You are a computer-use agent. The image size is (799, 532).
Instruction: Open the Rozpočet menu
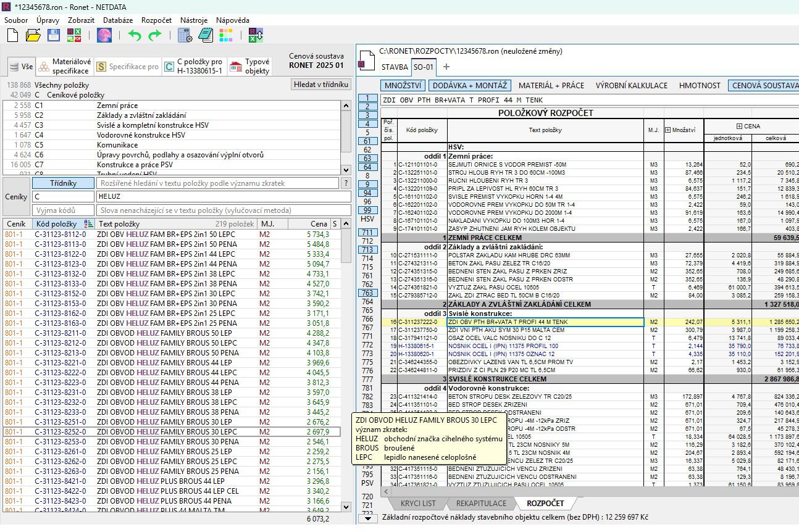(156, 20)
